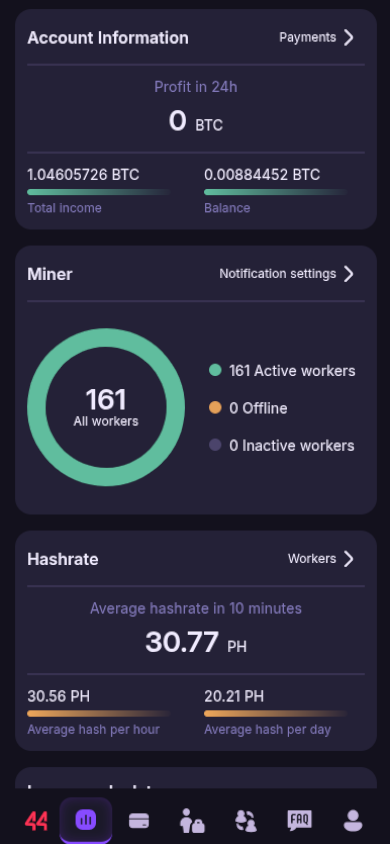The image size is (390, 844).
Task: Select the 30.56 PH value
Action: point(59,697)
